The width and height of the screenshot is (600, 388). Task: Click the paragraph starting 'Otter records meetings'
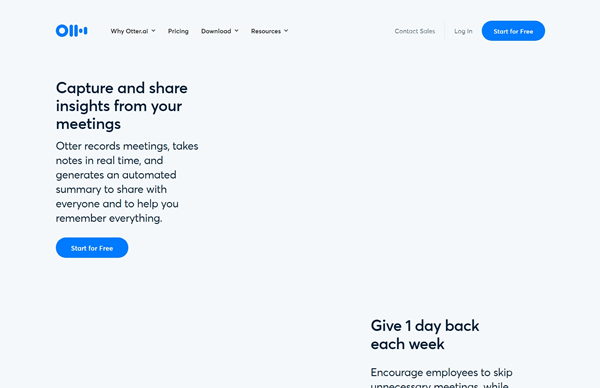[x=127, y=182]
